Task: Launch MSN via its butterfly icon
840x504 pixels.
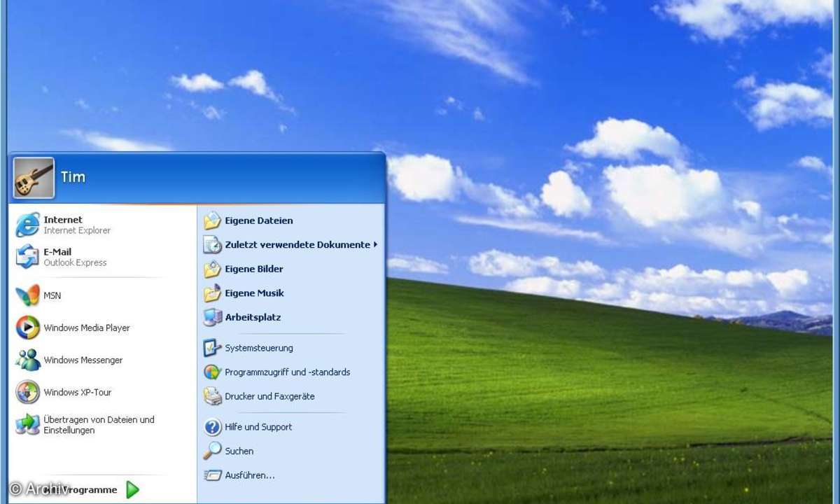Action: click(28, 295)
